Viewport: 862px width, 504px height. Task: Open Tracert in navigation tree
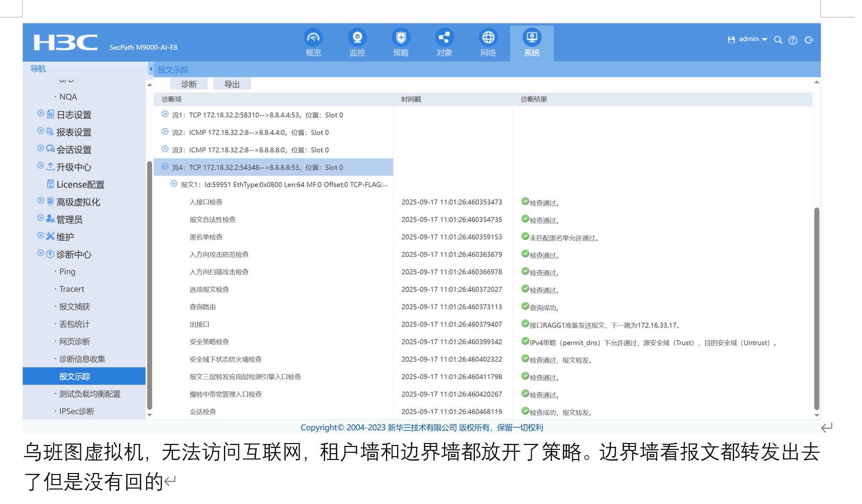coord(72,289)
